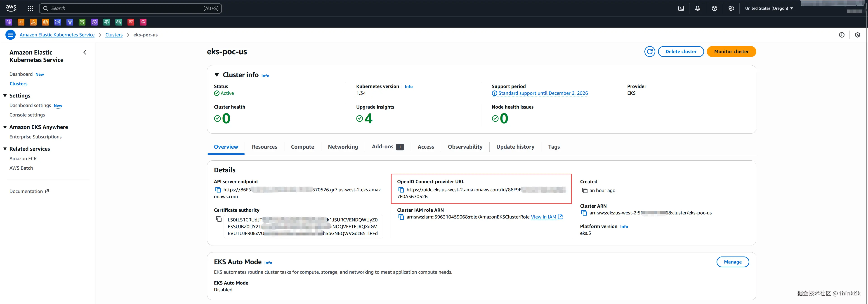Open the United States (Oregon) region dropdown
The width and height of the screenshot is (868, 304).
(769, 8)
